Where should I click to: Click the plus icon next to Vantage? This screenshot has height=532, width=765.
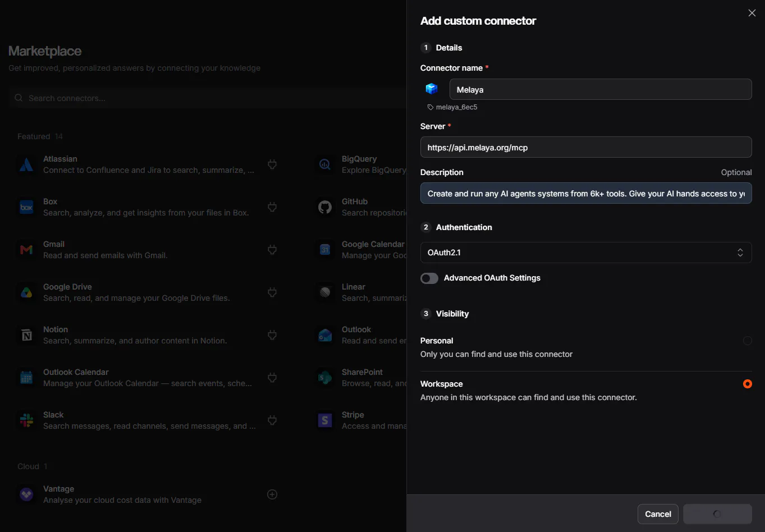(x=272, y=494)
